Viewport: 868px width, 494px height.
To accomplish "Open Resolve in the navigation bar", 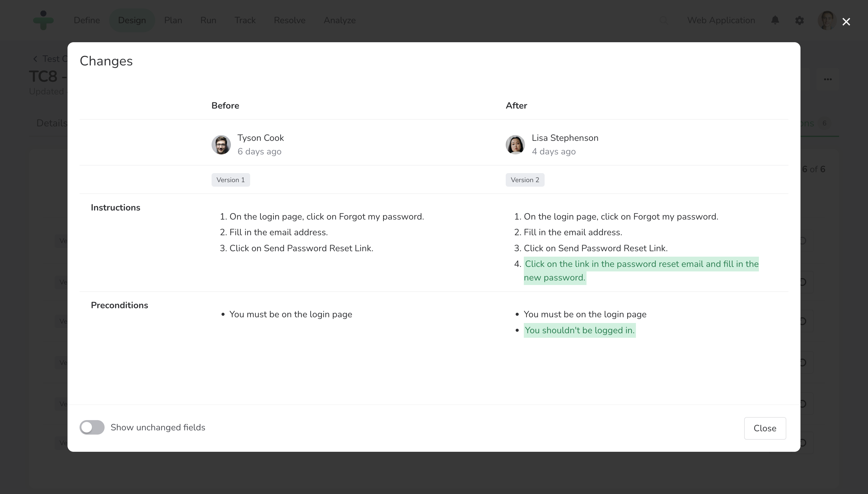I will coord(290,21).
